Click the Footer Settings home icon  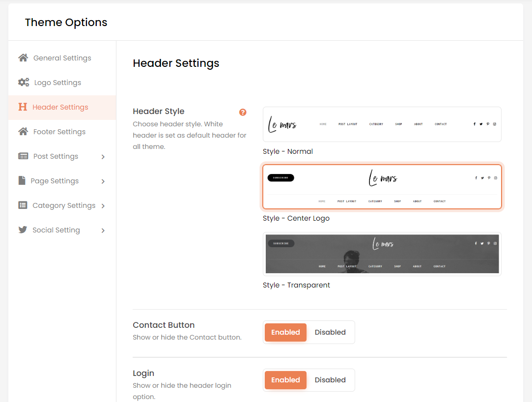[23, 132]
